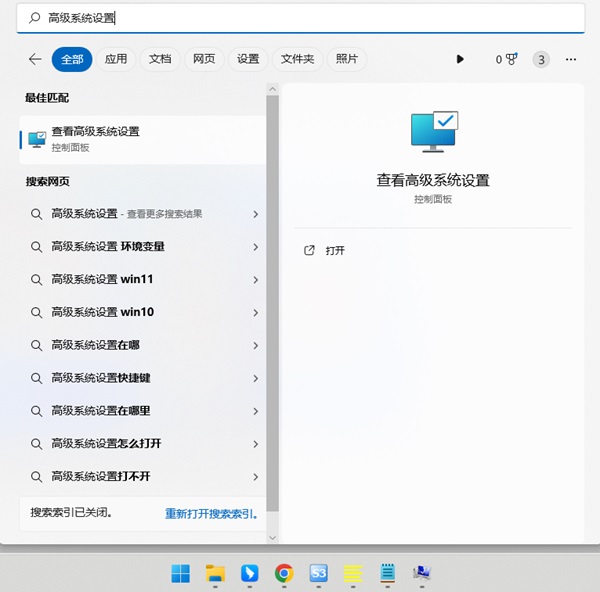Select web suggestion 高级系统设置怎么打开

pos(142,444)
